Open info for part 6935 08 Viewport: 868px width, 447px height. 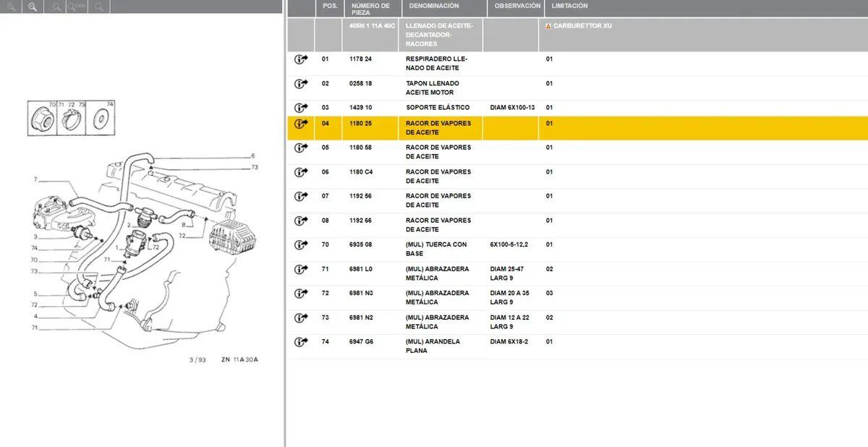pos(301,244)
